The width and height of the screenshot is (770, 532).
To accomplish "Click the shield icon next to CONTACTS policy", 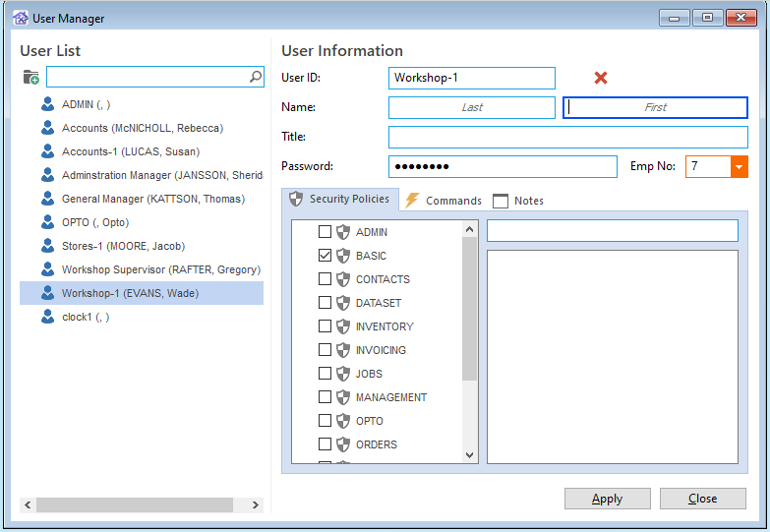I will tap(343, 279).
